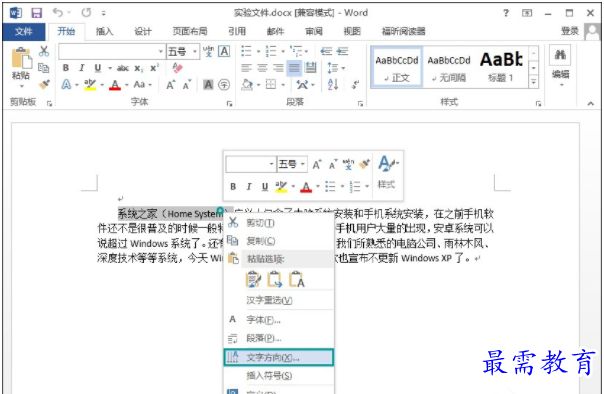This screenshot has width=604, height=394.
Task: Click the Format Painter in mini toolbar
Action: 364,164
